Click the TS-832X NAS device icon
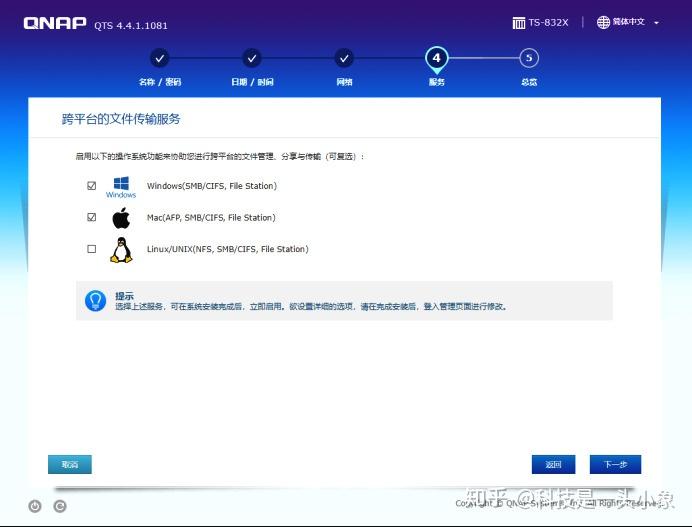 pos(519,23)
